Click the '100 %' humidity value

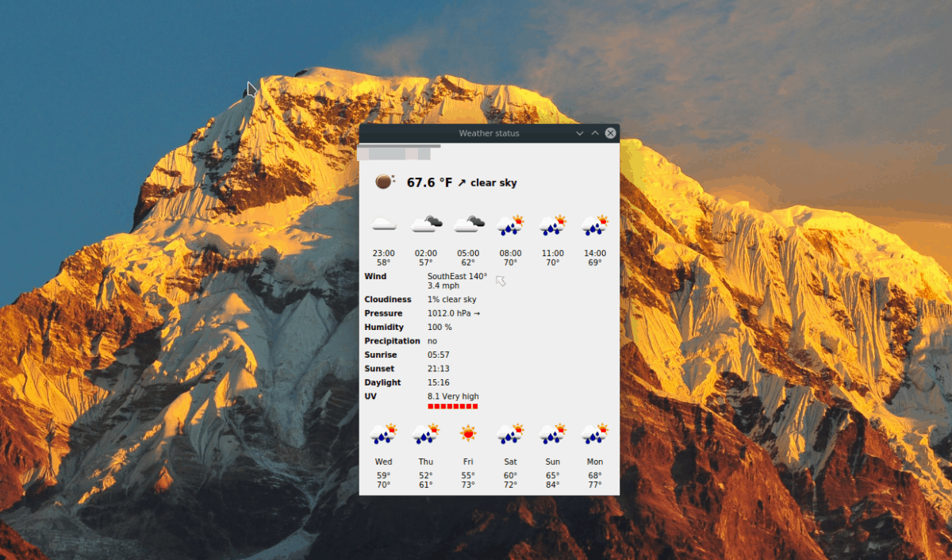(x=440, y=328)
